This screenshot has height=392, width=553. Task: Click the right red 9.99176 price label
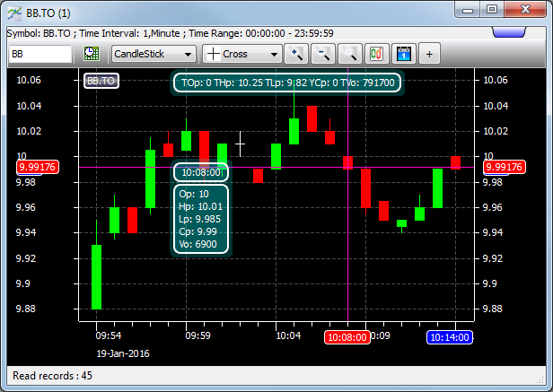coord(508,167)
